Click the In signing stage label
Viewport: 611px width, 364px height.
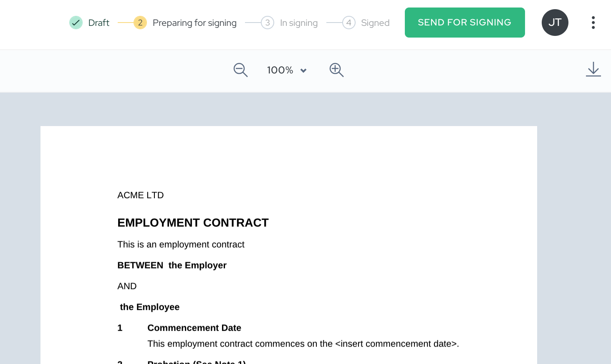(x=298, y=23)
